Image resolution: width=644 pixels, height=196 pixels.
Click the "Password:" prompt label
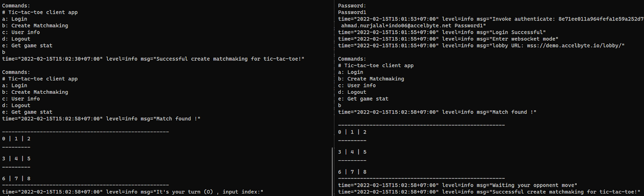pos(352,6)
